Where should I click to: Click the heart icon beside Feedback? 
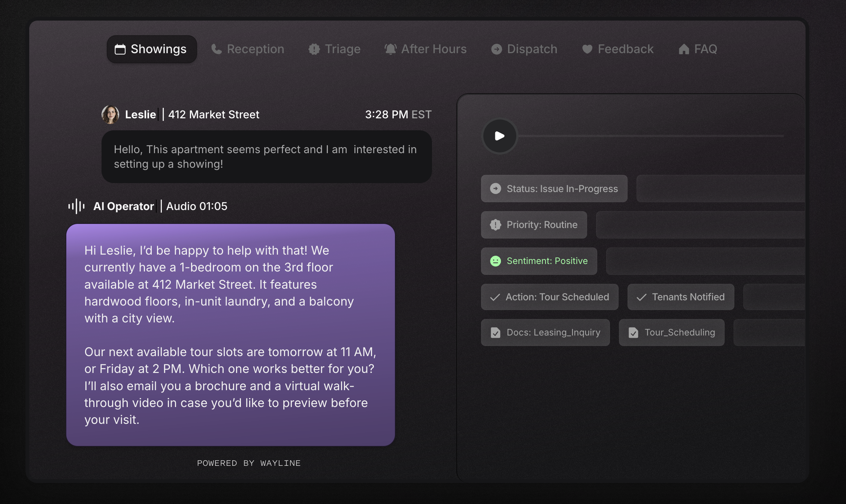[x=587, y=49]
